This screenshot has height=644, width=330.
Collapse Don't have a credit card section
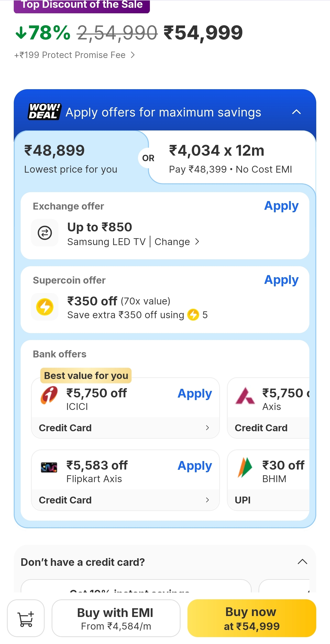pos(302,562)
